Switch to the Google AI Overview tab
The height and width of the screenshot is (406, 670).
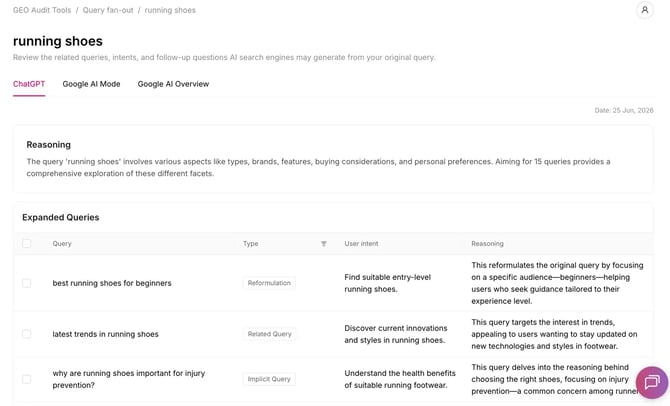point(173,84)
